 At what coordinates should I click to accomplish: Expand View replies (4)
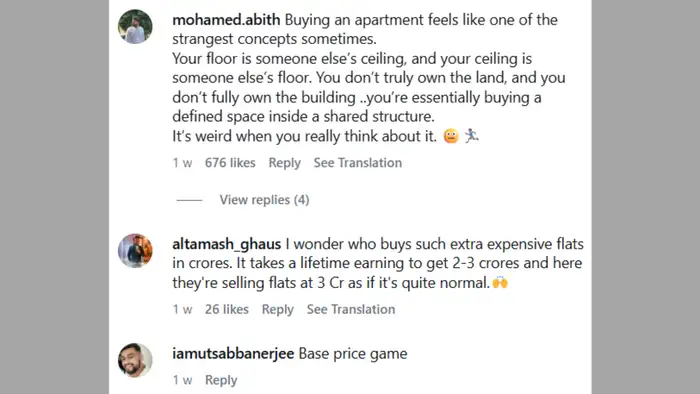(264, 199)
